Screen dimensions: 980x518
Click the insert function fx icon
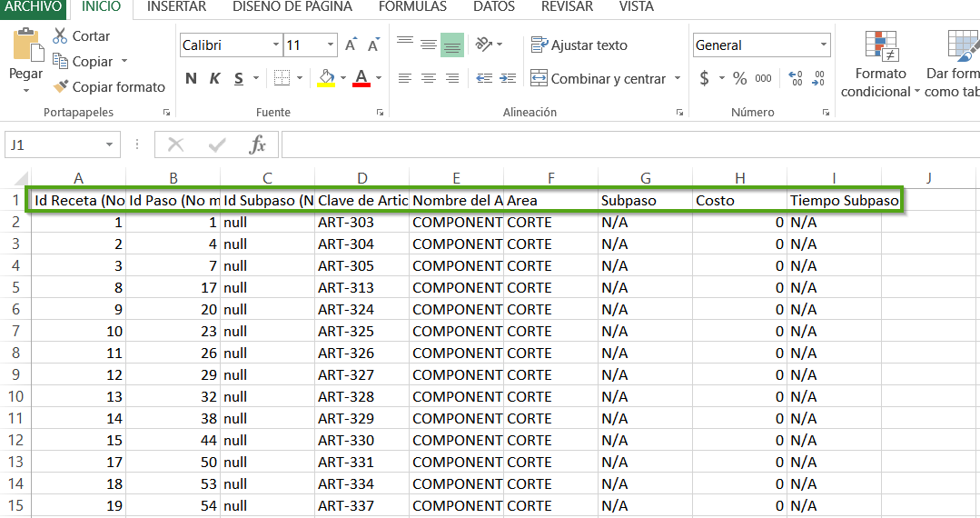tap(258, 144)
